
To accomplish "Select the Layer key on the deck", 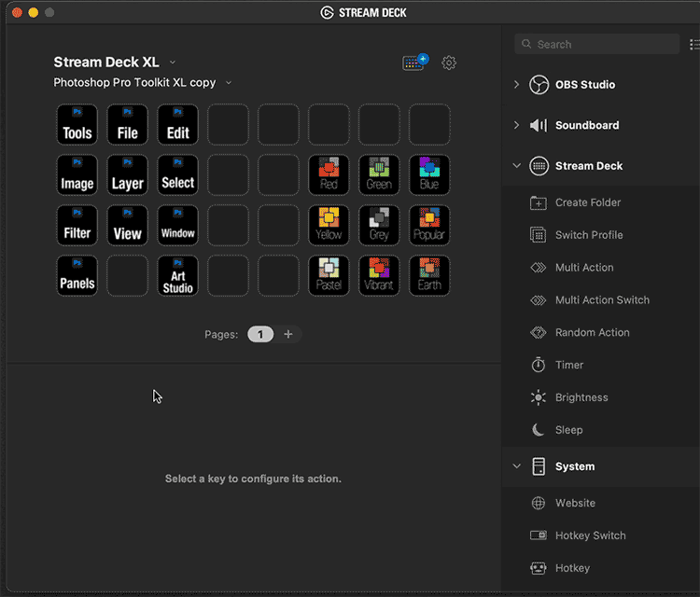I will 128,175.
